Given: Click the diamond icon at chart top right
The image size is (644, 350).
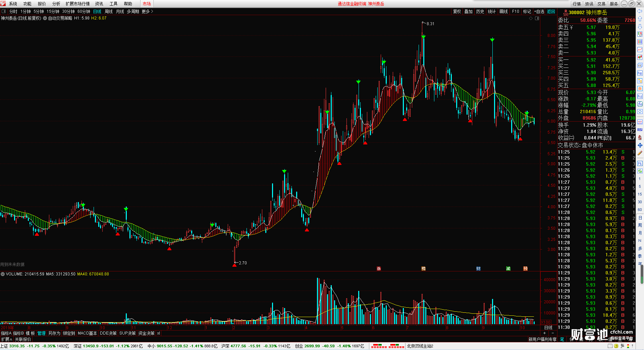Looking at the screenshot, I should pos(531,18).
